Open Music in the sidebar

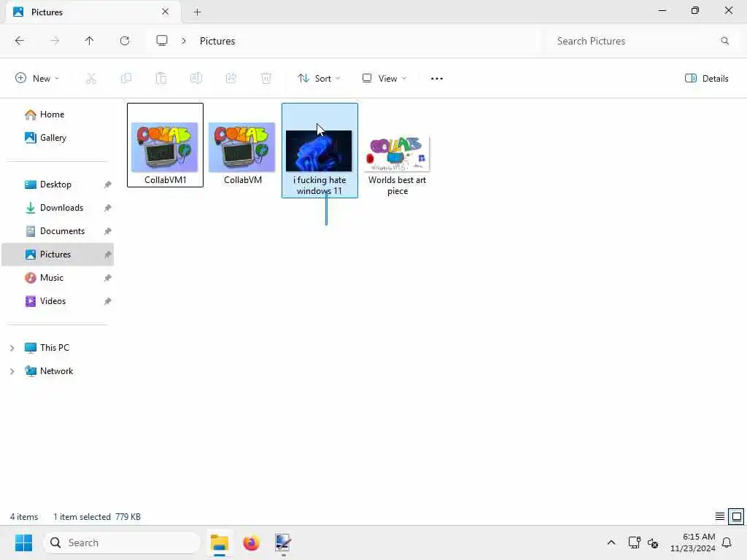tap(44, 278)
